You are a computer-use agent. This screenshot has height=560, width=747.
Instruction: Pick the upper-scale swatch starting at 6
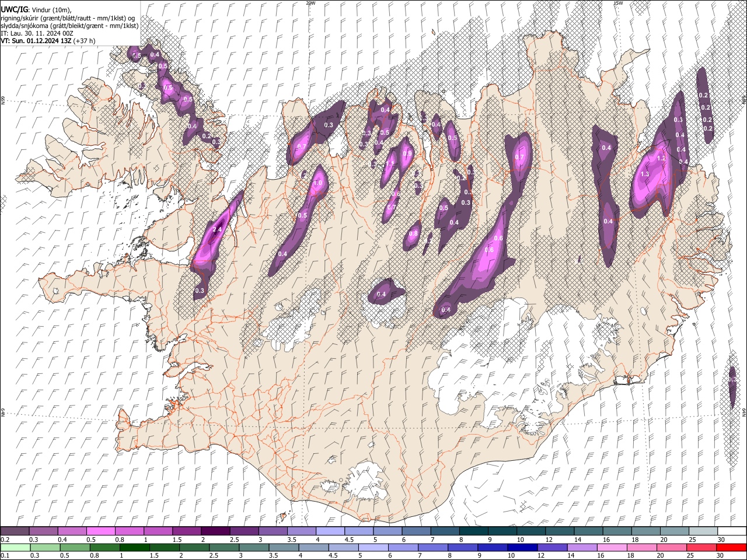pos(416,531)
